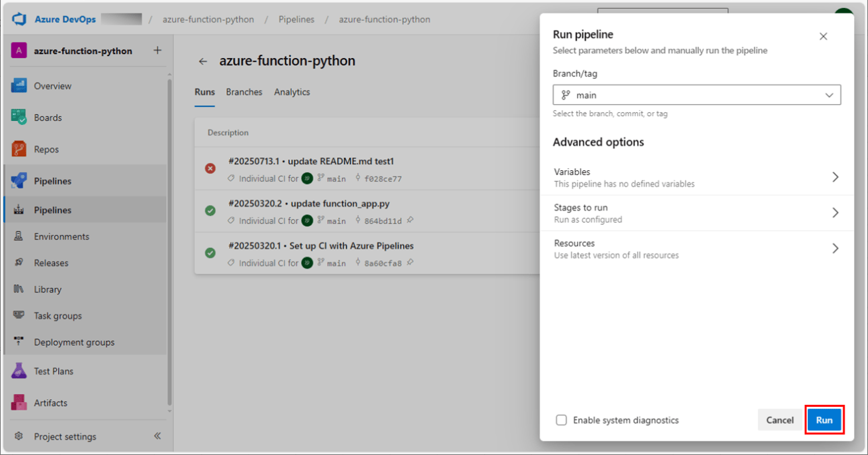The width and height of the screenshot is (868, 455).
Task: Open the Artifacts sidebar icon
Action: 19,403
